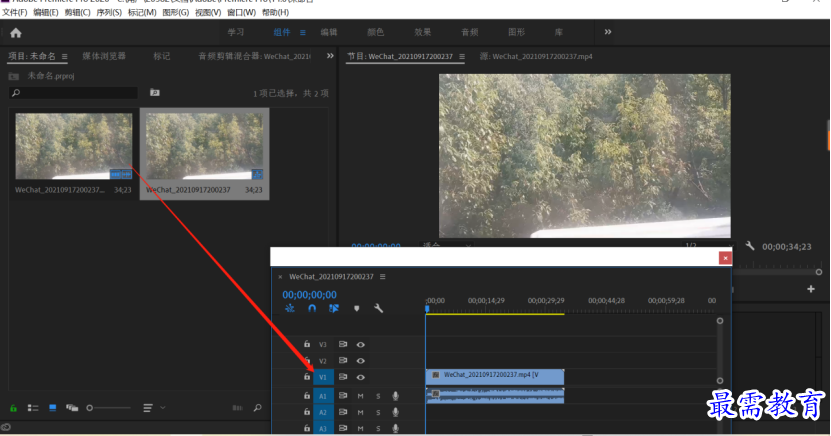This screenshot has height=436, width=831.
Task: Open Creative Cloud libraries status icon
Action: tap(6, 427)
